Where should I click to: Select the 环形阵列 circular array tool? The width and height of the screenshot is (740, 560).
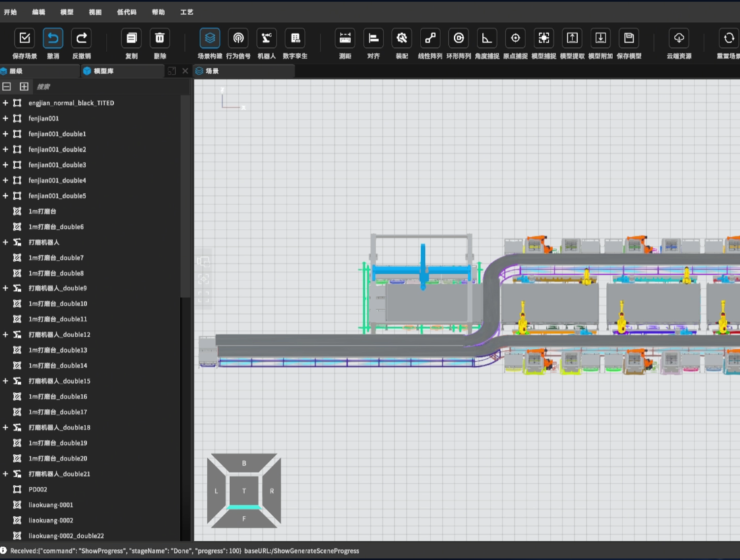click(x=458, y=38)
